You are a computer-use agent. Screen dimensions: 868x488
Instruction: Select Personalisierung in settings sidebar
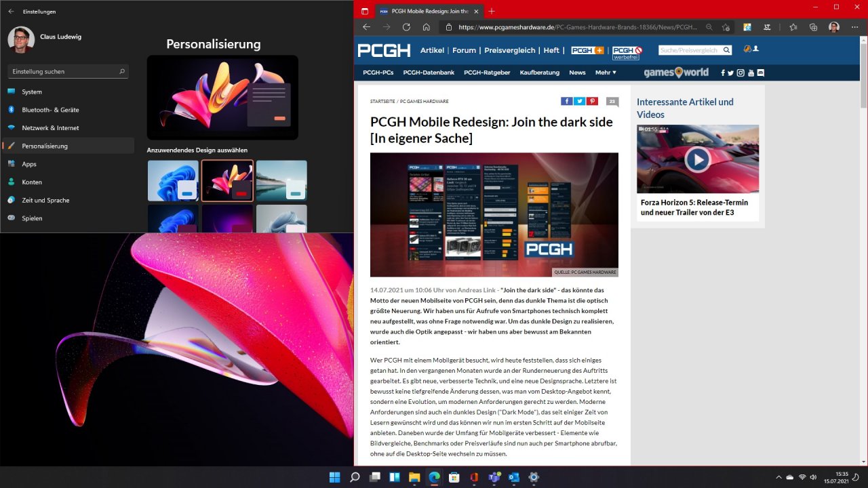68,146
